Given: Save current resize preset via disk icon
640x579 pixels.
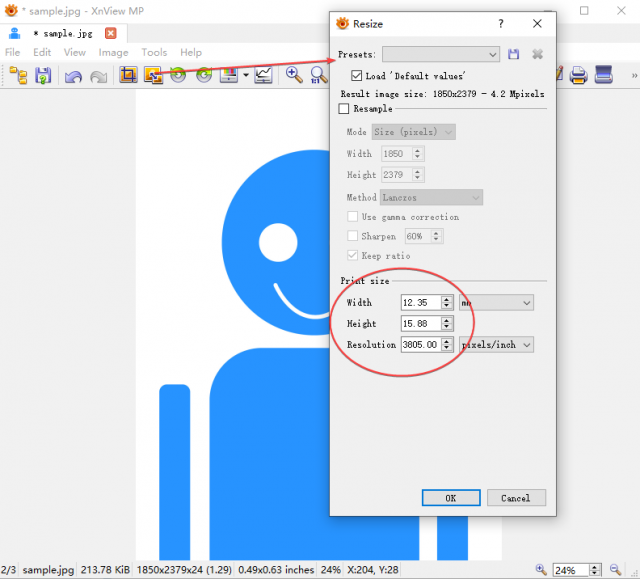Looking at the screenshot, I should pyautogui.click(x=513, y=54).
